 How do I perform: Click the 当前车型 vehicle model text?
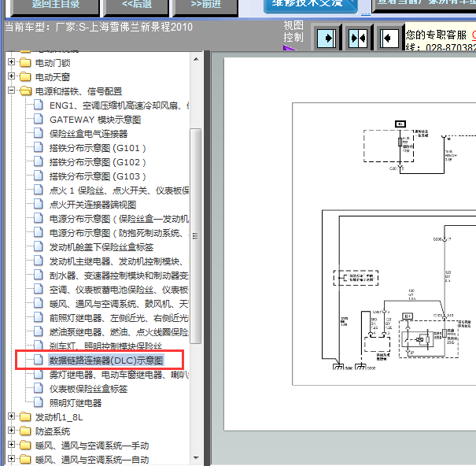tap(99, 28)
